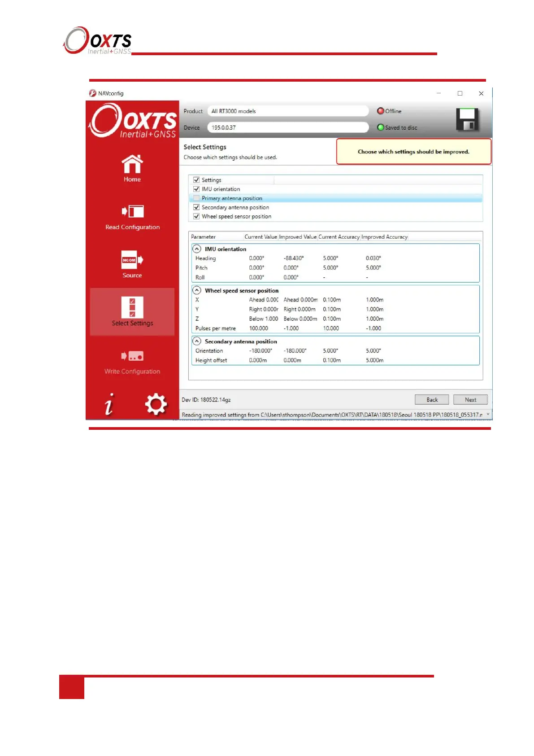Click Height offset improved accuracy '5.000m'
Image resolution: width=534 pixels, height=756 pixels.
(375, 360)
